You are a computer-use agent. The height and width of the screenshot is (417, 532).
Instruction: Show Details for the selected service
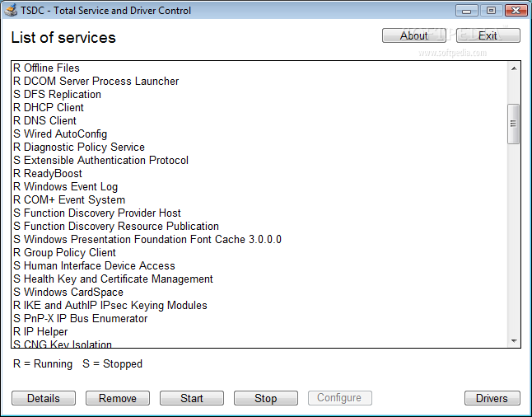point(44,398)
